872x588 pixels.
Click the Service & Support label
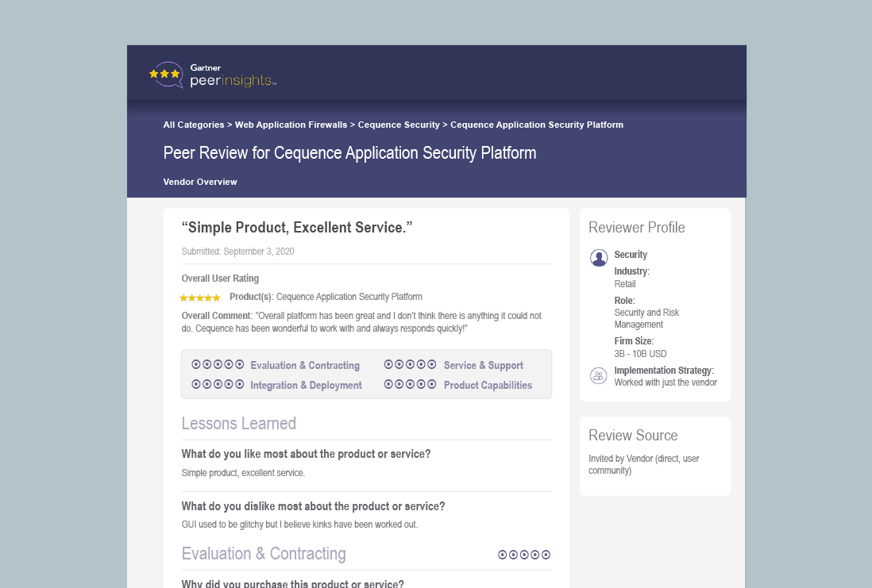484,366
